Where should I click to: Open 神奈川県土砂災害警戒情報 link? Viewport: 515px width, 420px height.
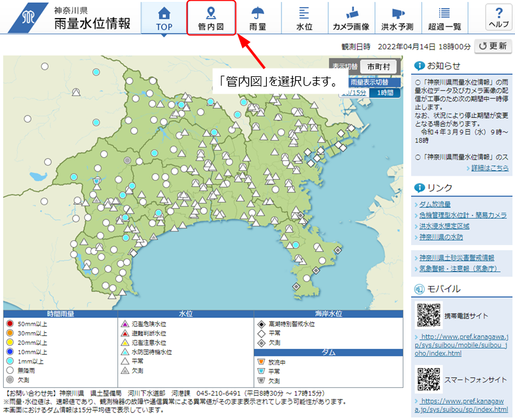457,258
